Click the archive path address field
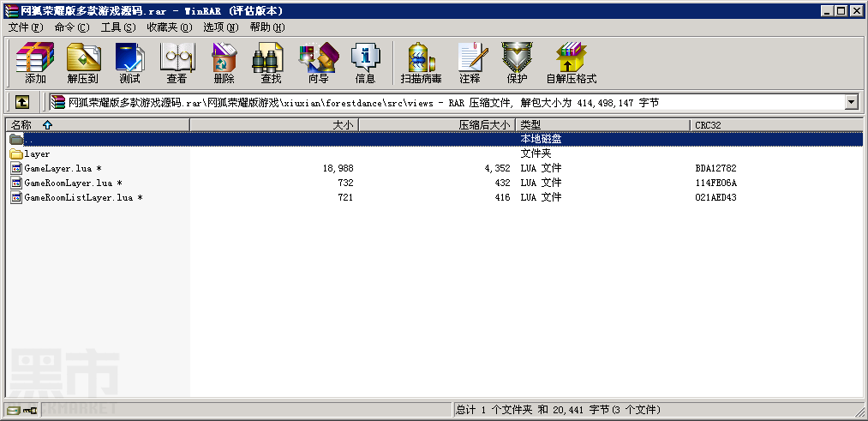 click(446, 102)
